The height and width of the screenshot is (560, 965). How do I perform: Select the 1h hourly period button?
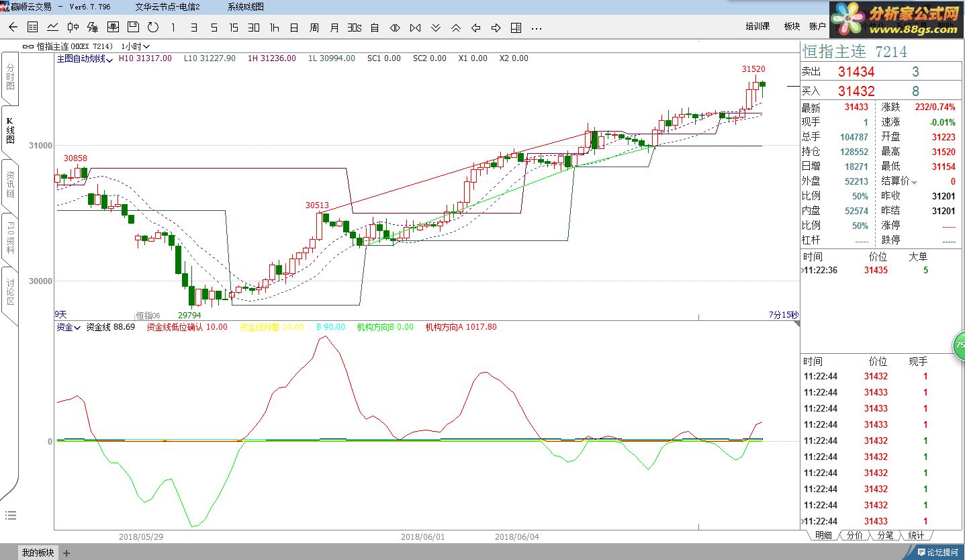[274, 28]
